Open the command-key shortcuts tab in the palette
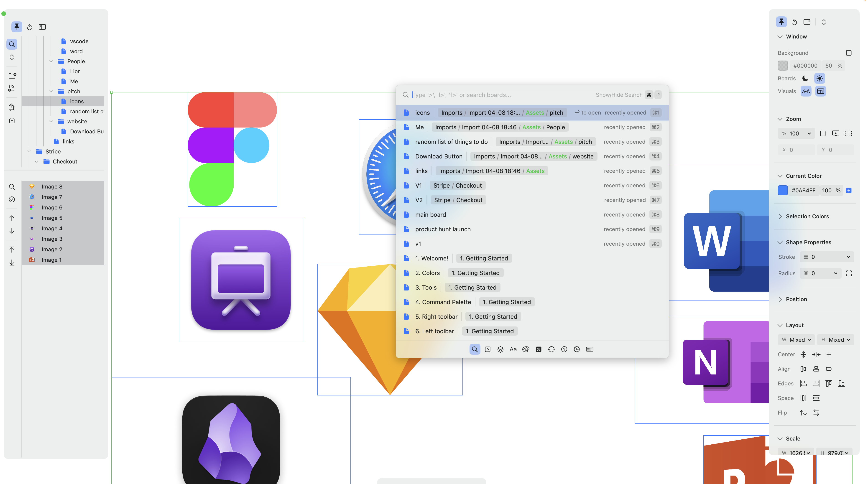This screenshot has height=484, width=868. click(539, 349)
